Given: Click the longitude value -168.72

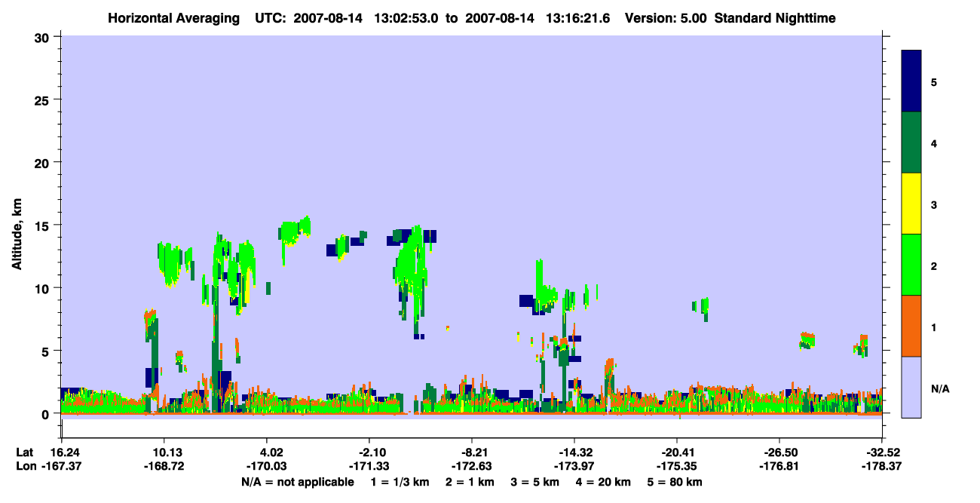Looking at the screenshot, I should pyautogui.click(x=164, y=467).
